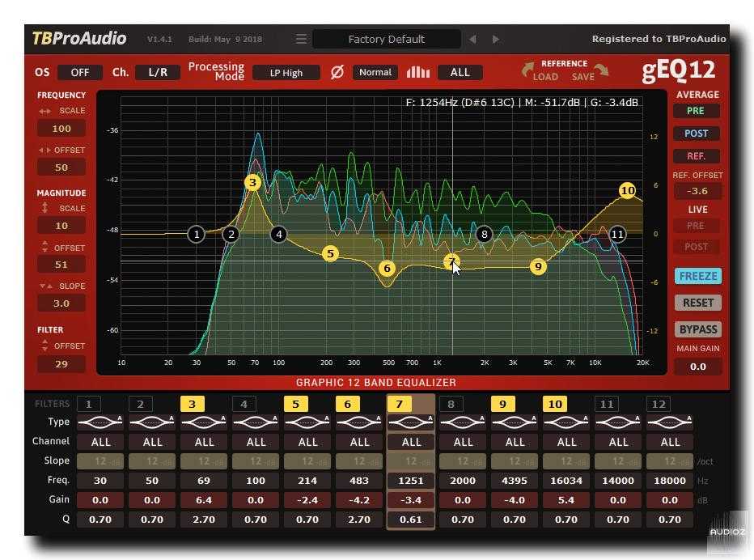Disable filter band 5

(296, 404)
